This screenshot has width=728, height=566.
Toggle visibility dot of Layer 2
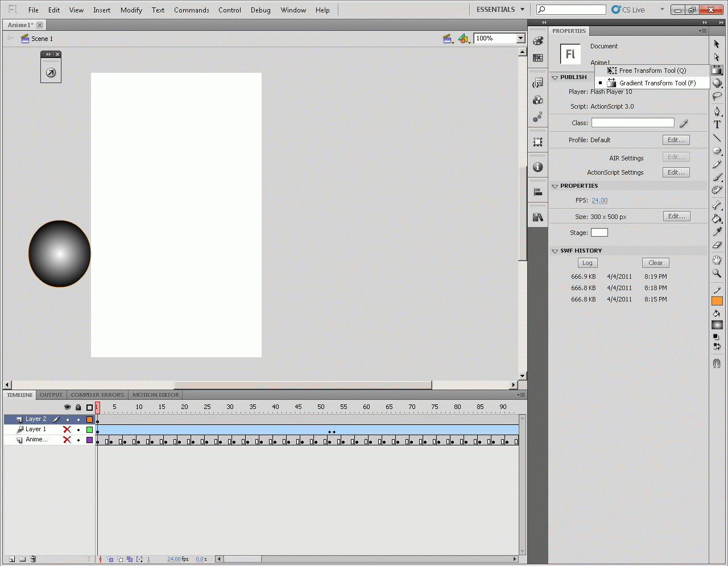pos(67,419)
